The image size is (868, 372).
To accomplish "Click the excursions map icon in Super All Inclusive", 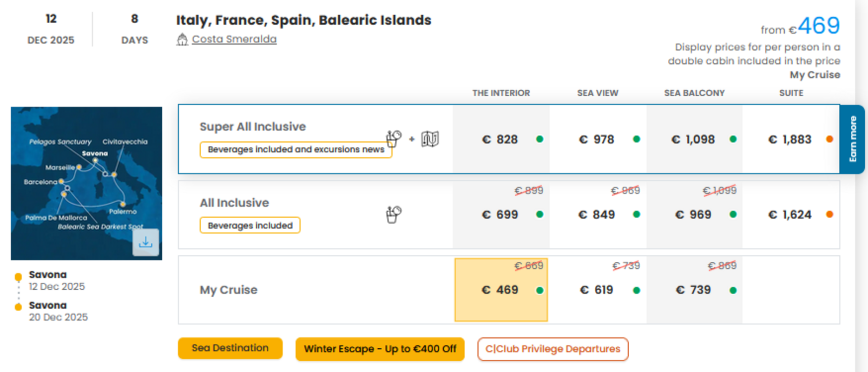I will click(x=430, y=139).
